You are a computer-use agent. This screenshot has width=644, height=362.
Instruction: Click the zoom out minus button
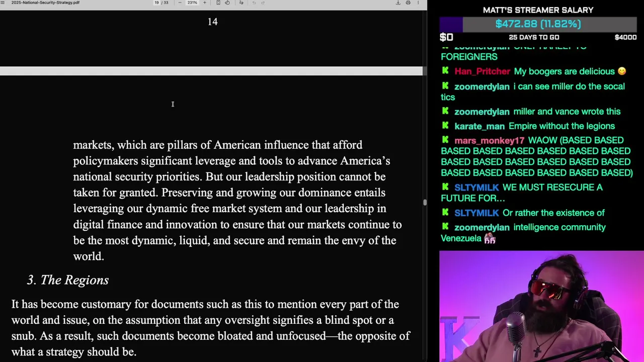click(180, 3)
